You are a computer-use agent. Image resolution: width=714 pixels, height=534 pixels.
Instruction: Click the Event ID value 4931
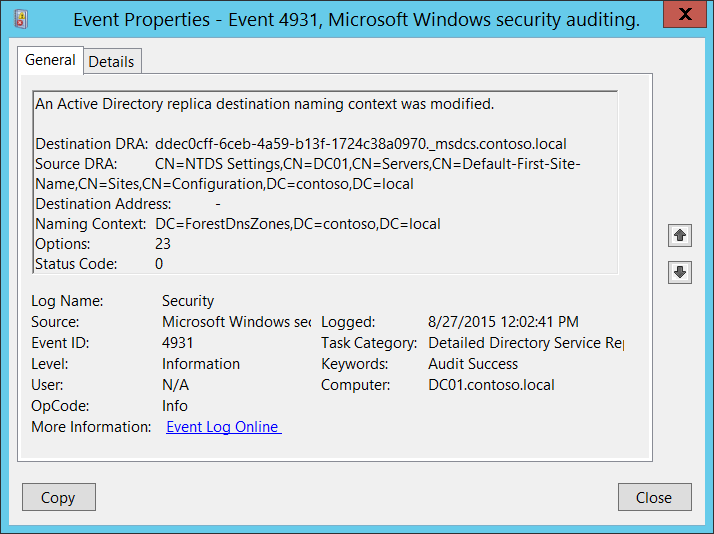(178, 343)
